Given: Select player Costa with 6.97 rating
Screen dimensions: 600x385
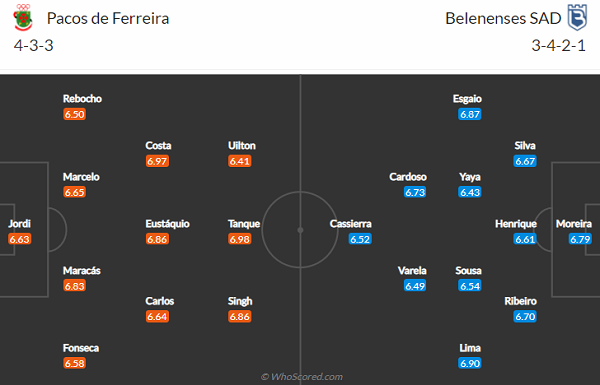Looking at the screenshot, I should pyautogui.click(x=158, y=145).
